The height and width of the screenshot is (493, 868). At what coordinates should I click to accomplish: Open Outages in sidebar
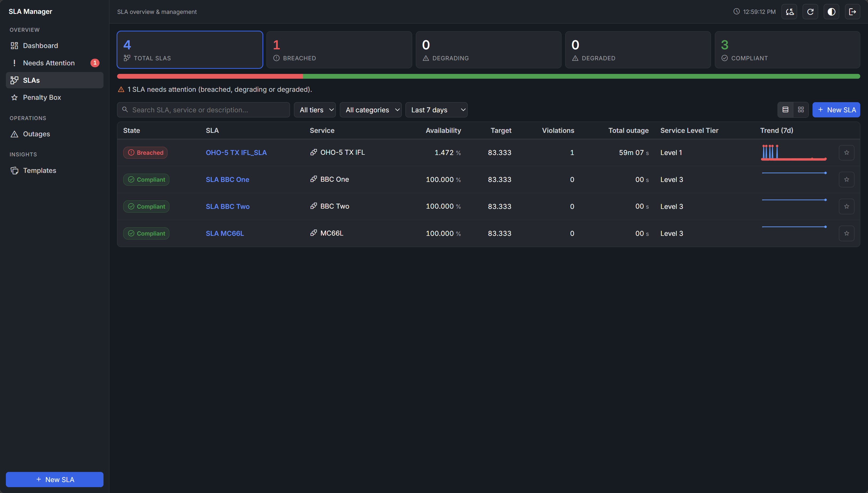pos(54,134)
